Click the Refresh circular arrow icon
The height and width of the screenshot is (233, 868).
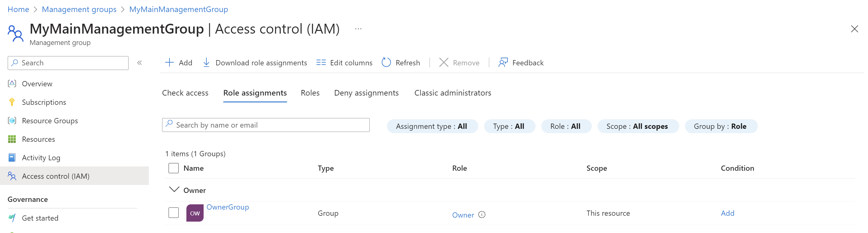pos(386,63)
